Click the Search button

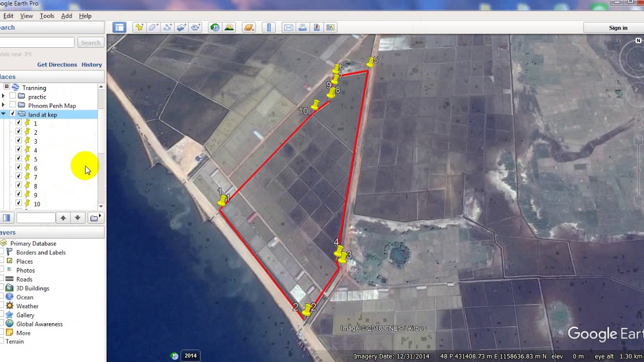[91, 43]
